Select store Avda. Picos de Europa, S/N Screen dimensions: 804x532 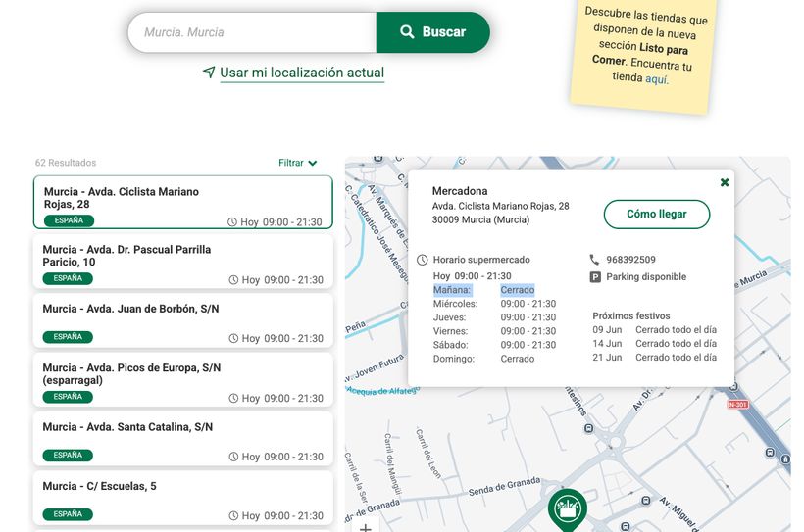click(183, 380)
